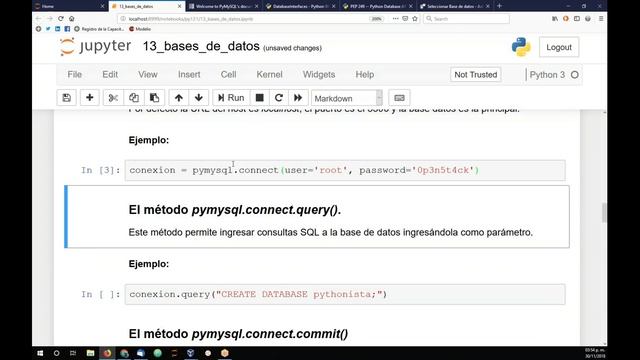Interrupt the kernel with the stop icon
Viewport: 640px width, 360px height.
pyautogui.click(x=260, y=98)
